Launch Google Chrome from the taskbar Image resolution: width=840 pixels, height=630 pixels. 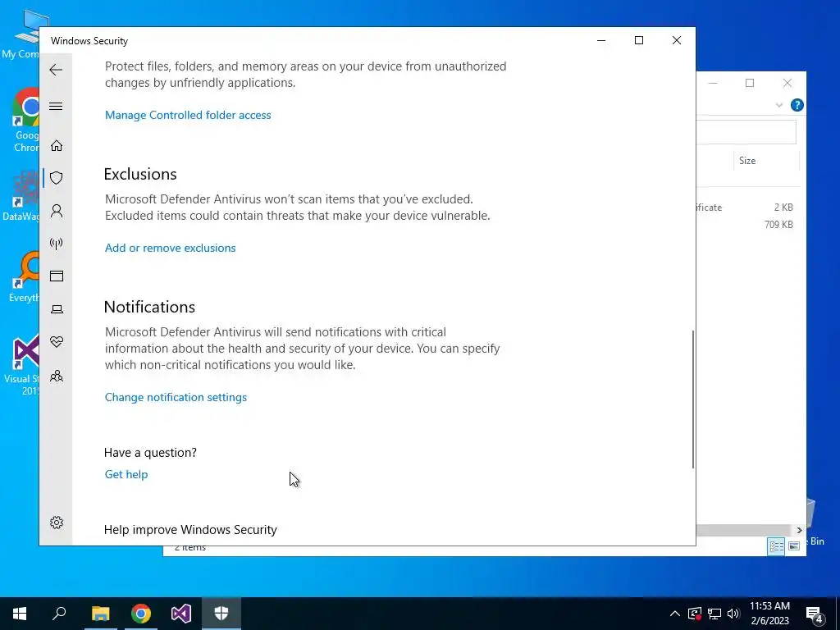(x=141, y=614)
